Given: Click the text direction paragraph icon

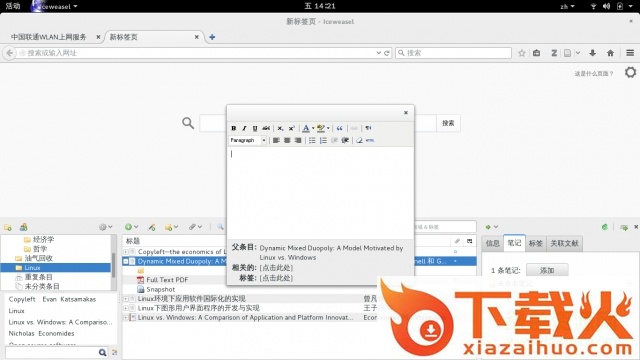Looking at the screenshot, I should point(368,128).
